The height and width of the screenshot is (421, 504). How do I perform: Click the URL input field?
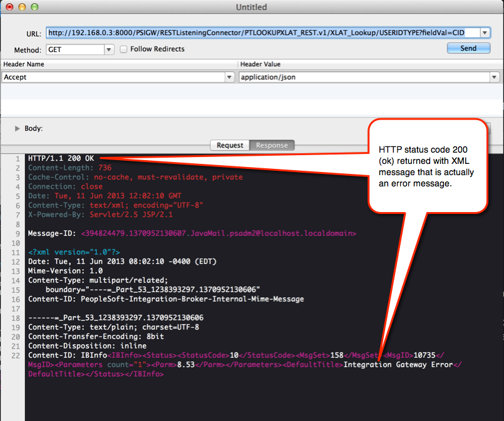pos(263,33)
